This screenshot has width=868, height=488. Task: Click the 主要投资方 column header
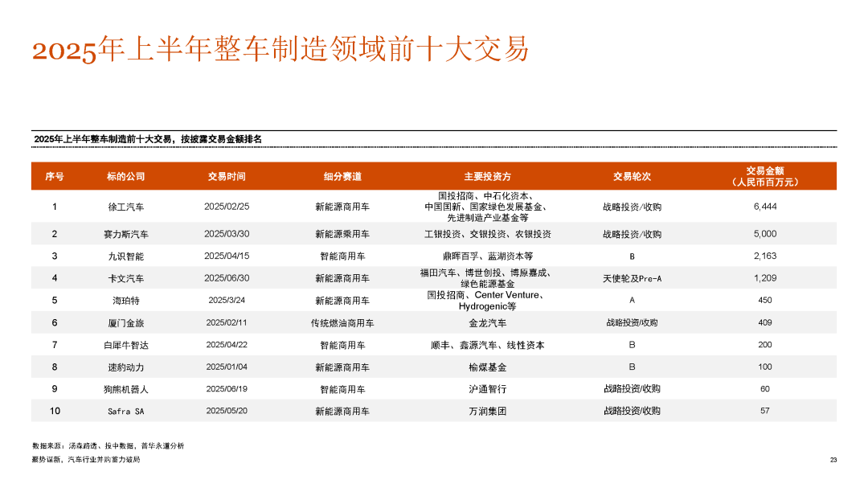[x=487, y=176]
